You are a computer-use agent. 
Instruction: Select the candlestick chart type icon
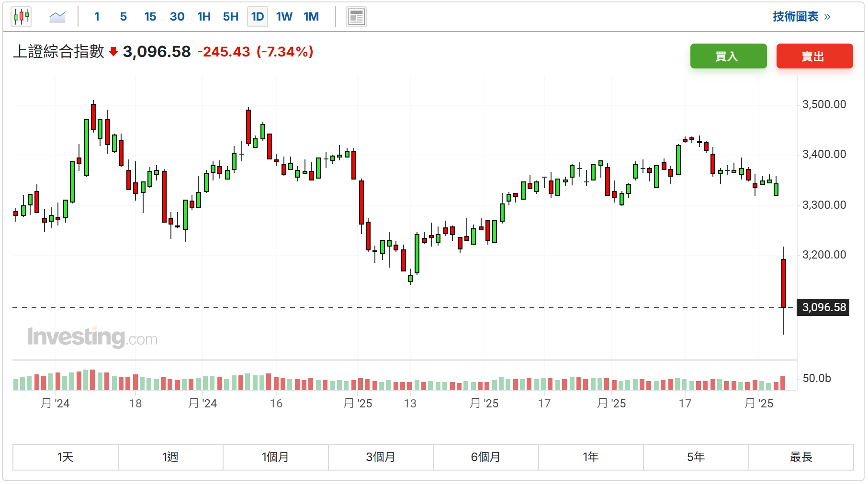point(21,17)
